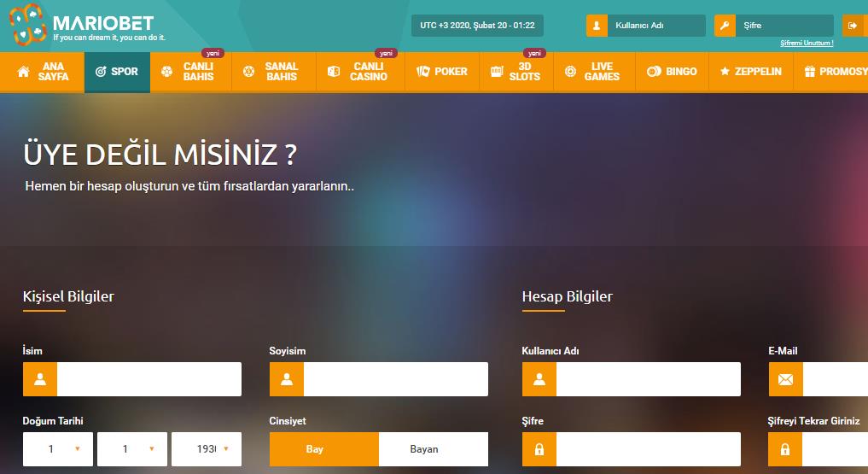Click the yeni badge above Canlı Casino
This screenshot has width=868, height=474.
(x=386, y=53)
